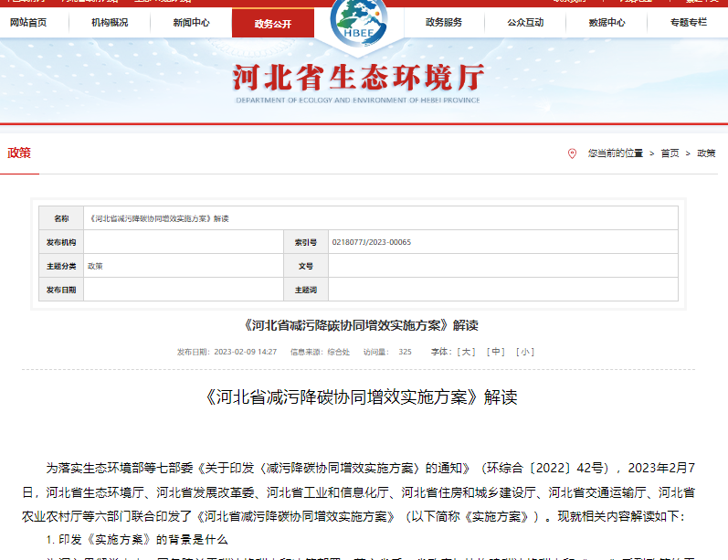Open 机构概况 navigation item
The image size is (728, 560).
pyautogui.click(x=110, y=22)
